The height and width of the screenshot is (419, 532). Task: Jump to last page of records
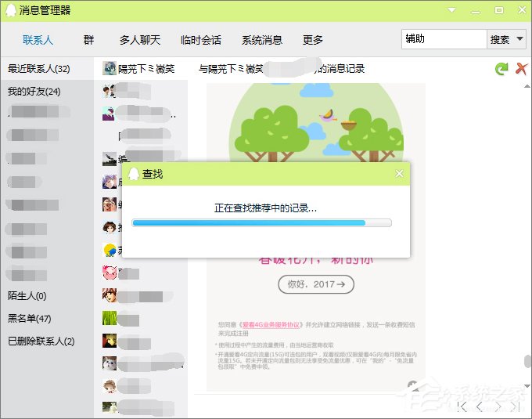(515, 406)
